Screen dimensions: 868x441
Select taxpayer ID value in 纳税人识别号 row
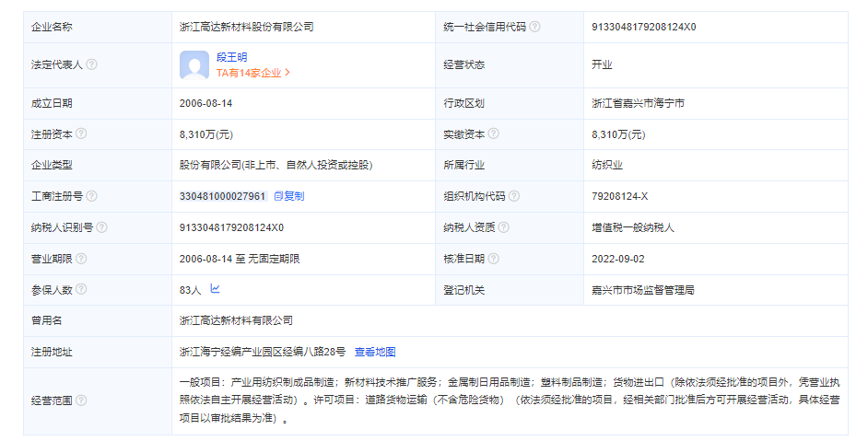click(x=231, y=227)
